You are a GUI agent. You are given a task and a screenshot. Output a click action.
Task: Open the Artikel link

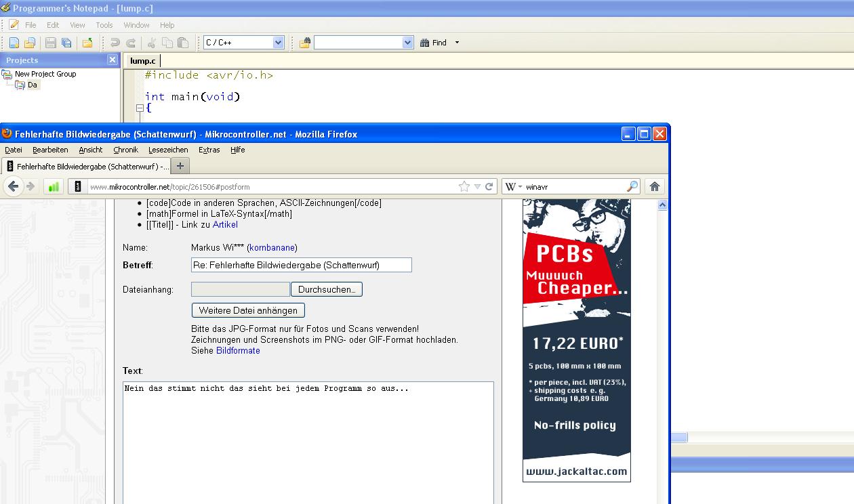(225, 224)
